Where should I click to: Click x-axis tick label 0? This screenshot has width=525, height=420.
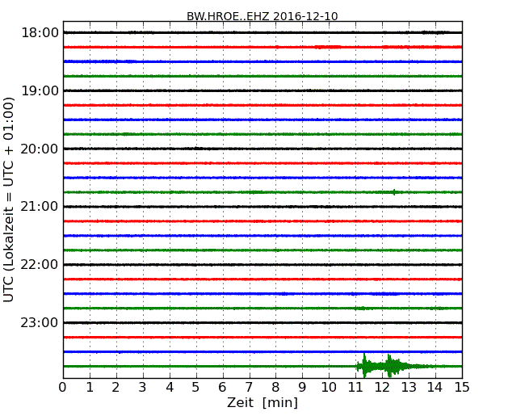pos(63,387)
